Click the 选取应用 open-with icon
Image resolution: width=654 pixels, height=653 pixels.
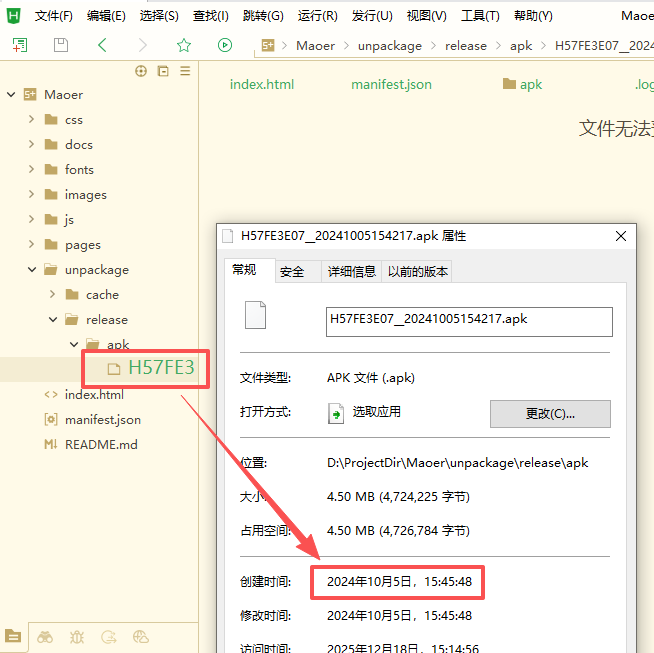click(336, 413)
